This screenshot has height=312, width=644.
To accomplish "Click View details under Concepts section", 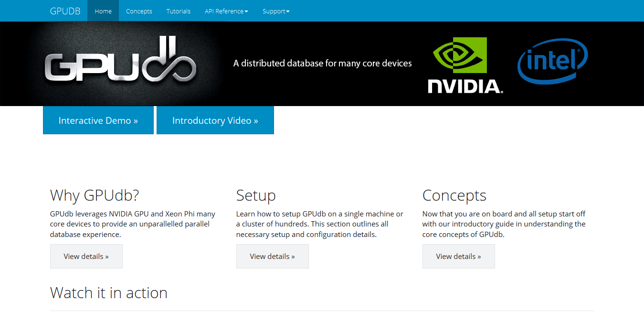I will [459, 257].
